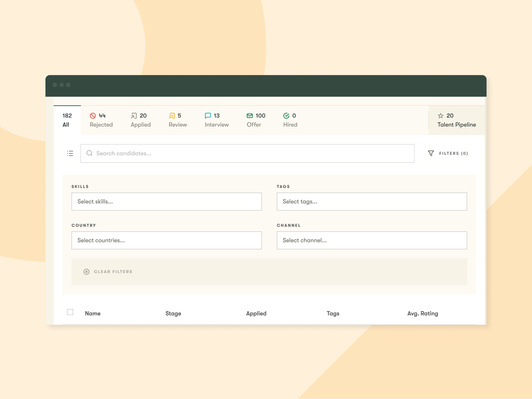This screenshot has width=532, height=399.
Task: Click the Clear Filters circle-x icon
Action: tap(86, 272)
